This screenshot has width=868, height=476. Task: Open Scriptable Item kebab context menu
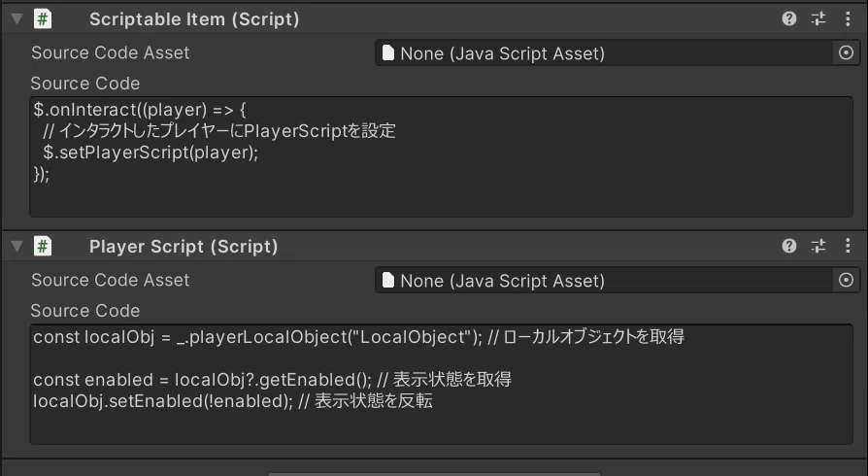pyautogui.click(x=848, y=18)
